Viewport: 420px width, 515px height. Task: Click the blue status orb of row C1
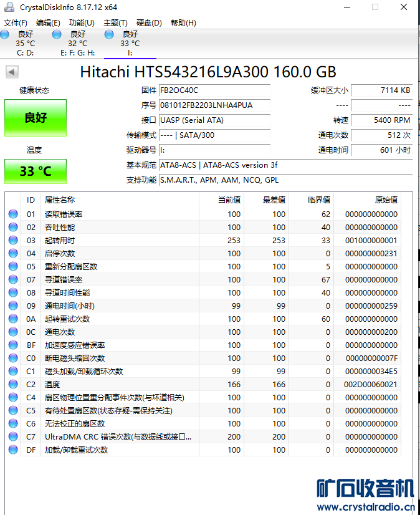[13, 371]
